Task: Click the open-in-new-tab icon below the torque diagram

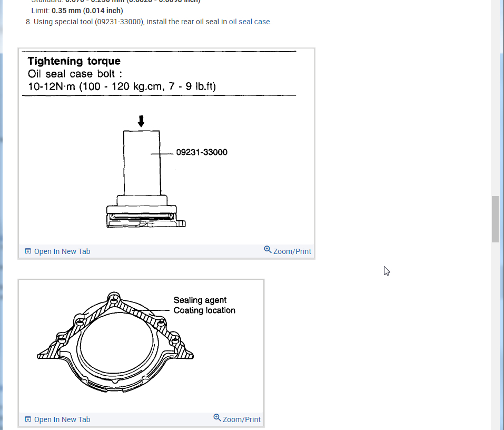Action: point(27,251)
